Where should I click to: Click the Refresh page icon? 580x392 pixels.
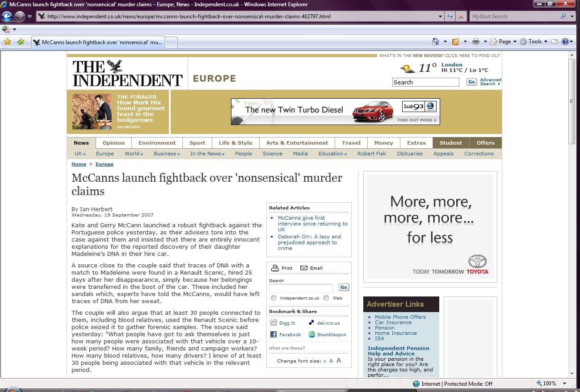pyautogui.click(x=450, y=17)
